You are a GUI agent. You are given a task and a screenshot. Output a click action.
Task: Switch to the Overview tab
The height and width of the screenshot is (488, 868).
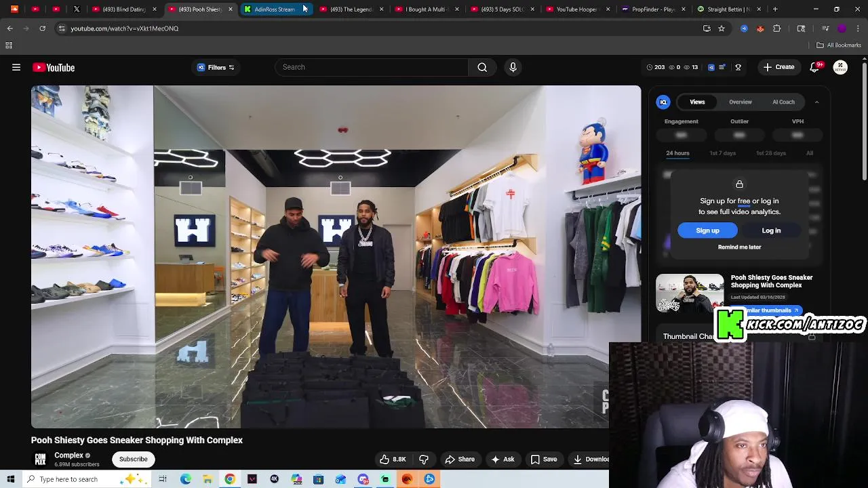coord(741,102)
